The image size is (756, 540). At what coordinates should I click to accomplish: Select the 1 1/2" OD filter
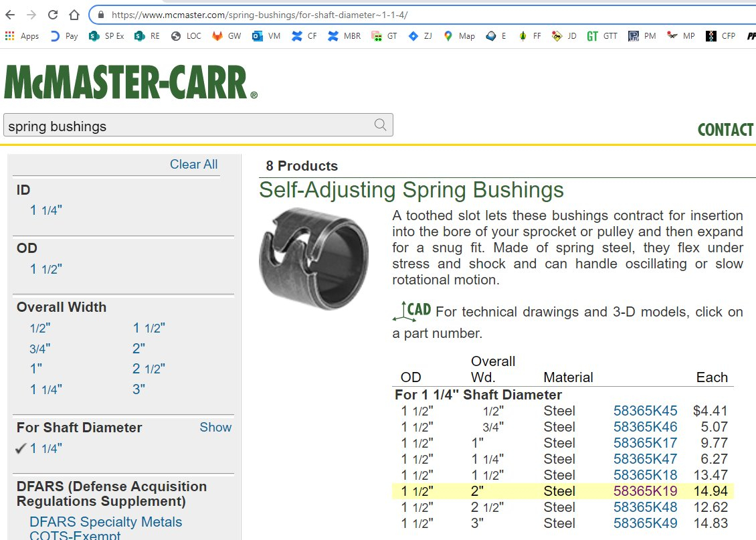point(45,269)
